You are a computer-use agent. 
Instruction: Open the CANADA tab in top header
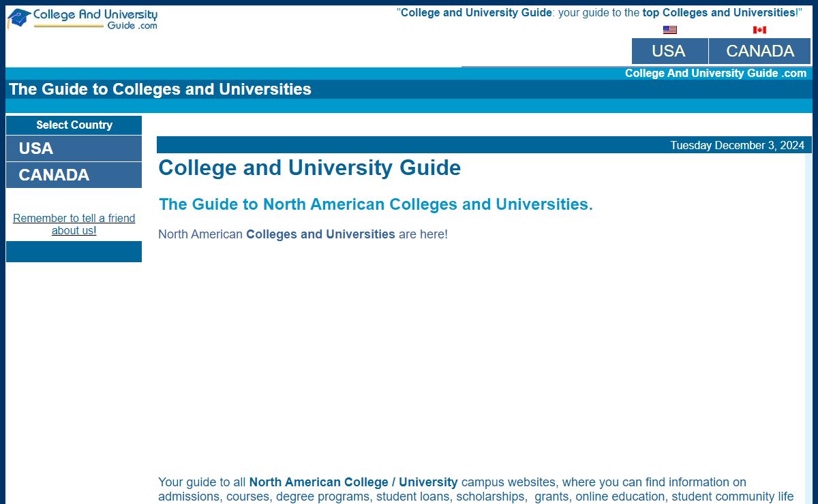(760, 51)
